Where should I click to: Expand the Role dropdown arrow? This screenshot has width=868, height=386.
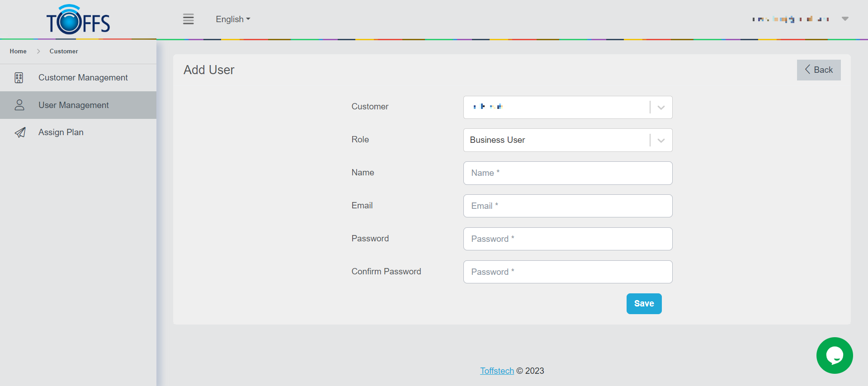[661, 141]
